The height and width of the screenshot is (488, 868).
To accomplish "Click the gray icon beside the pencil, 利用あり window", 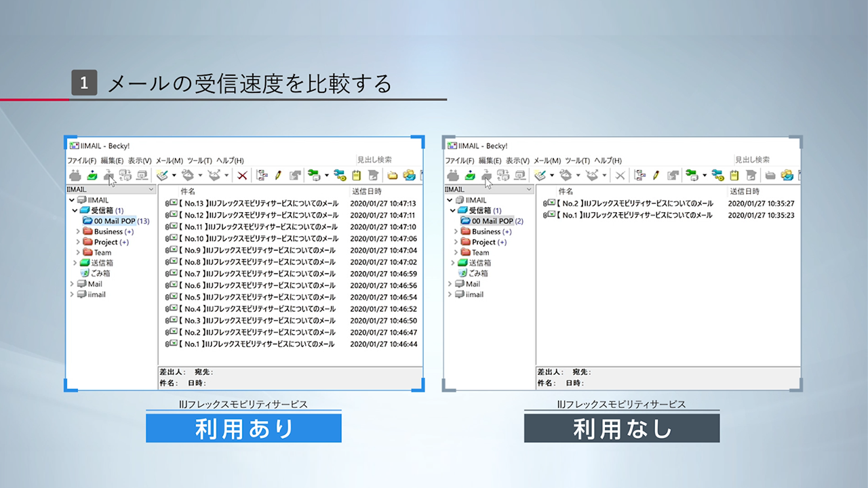I will click(x=295, y=175).
